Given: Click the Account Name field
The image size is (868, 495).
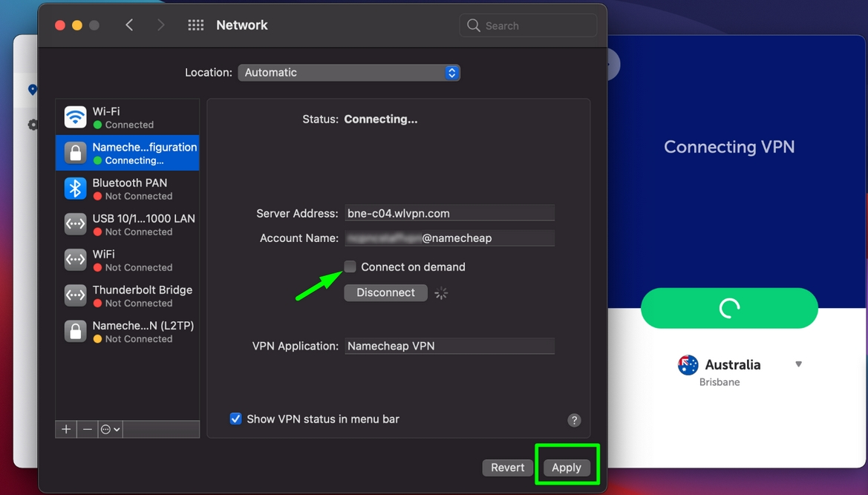Looking at the screenshot, I should tap(449, 237).
